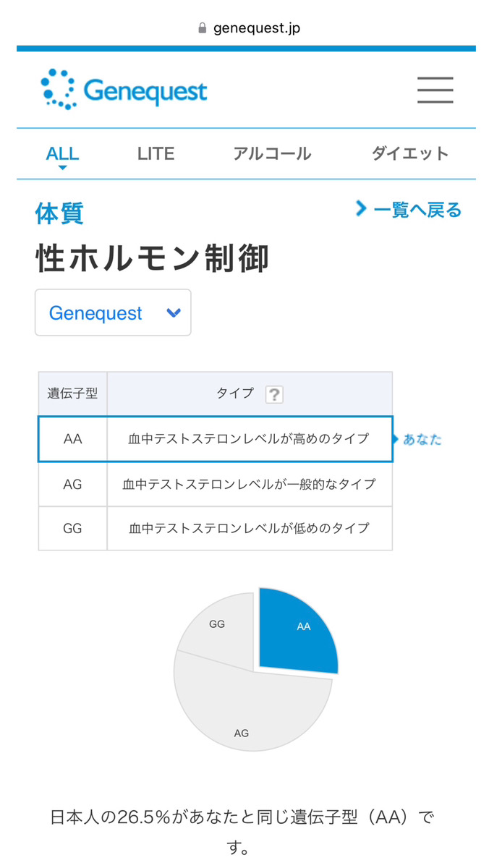
Task: Switch to the ダイエット tab
Action: 410,153
